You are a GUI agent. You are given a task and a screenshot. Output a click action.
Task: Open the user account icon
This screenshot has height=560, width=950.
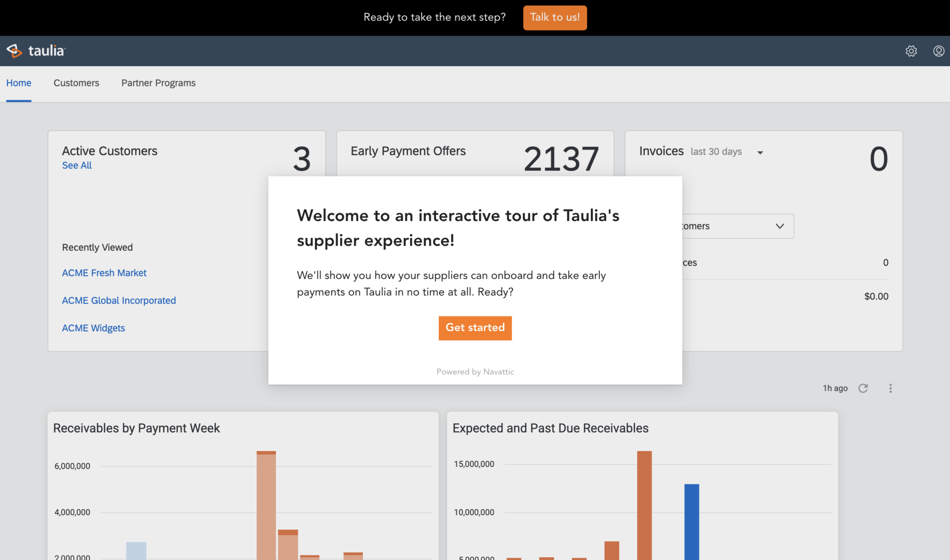point(938,51)
